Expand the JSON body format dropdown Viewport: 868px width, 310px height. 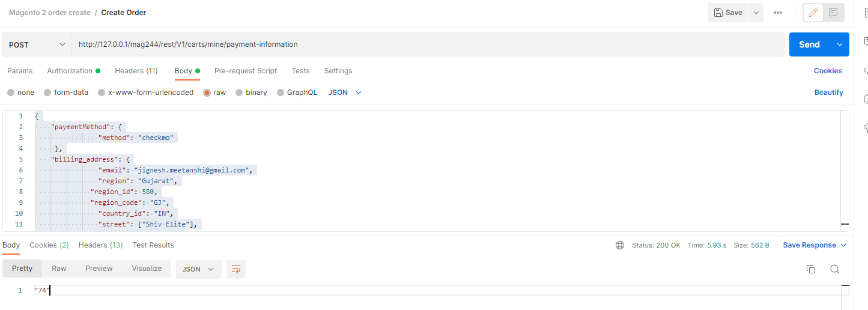pyautogui.click(x=345, y=93)
